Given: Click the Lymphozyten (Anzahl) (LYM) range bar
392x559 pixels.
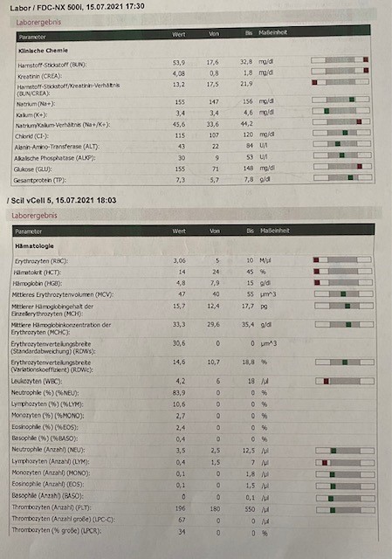Looking at the screenshot, I should [345, 463].
